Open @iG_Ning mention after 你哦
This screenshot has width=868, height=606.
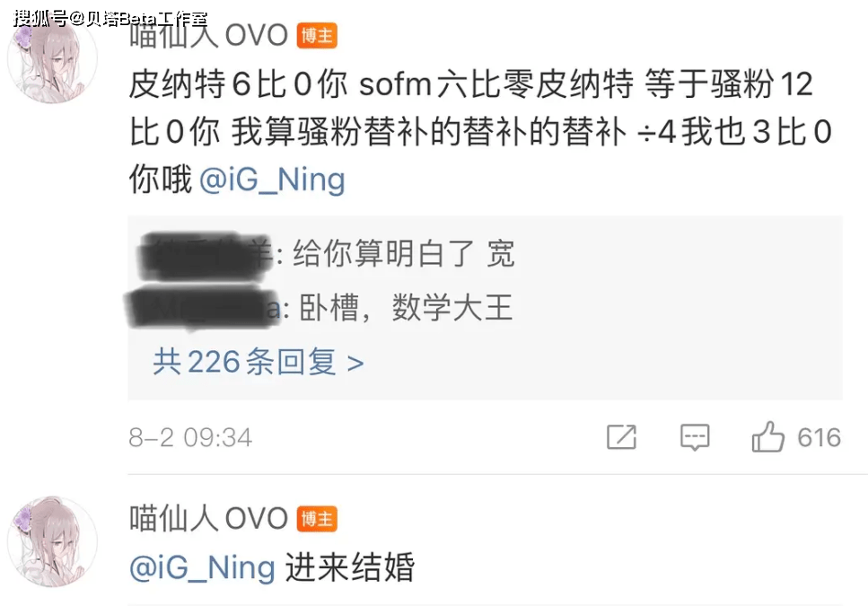(272, 180)
